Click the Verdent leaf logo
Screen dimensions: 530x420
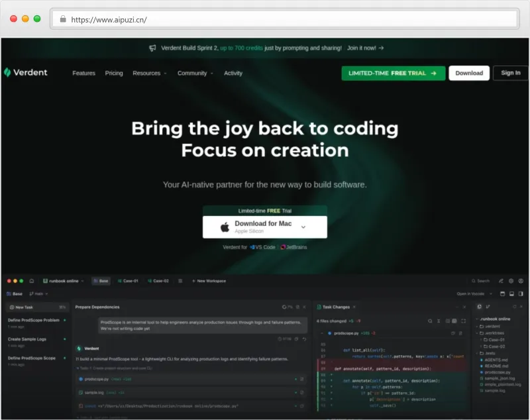click(7, 73)
